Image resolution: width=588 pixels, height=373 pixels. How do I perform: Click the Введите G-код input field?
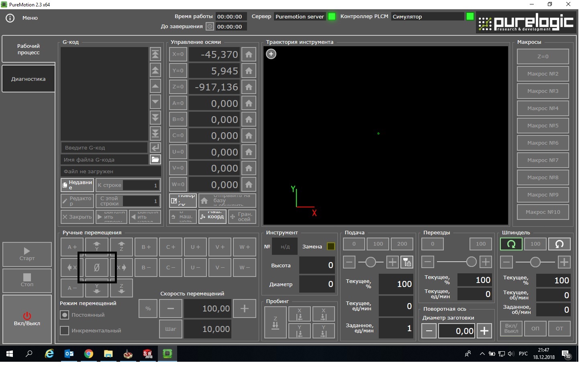point(104,148)
